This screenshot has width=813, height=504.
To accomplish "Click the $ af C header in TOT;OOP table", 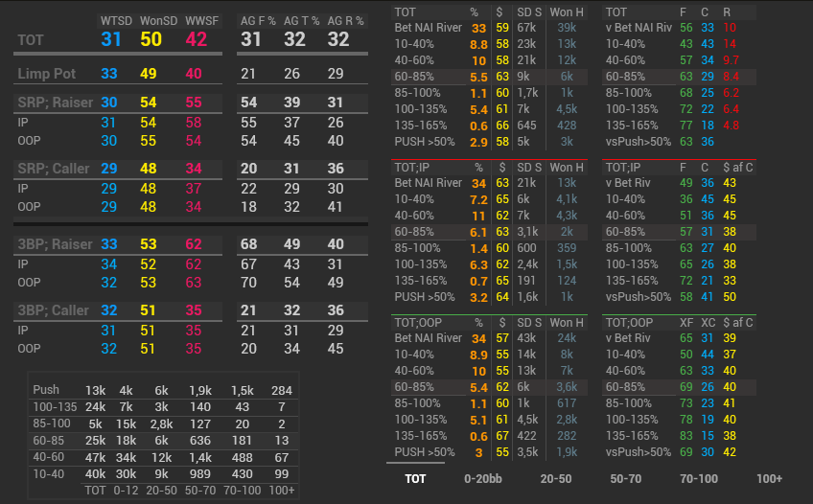I will tap(736, 323).
